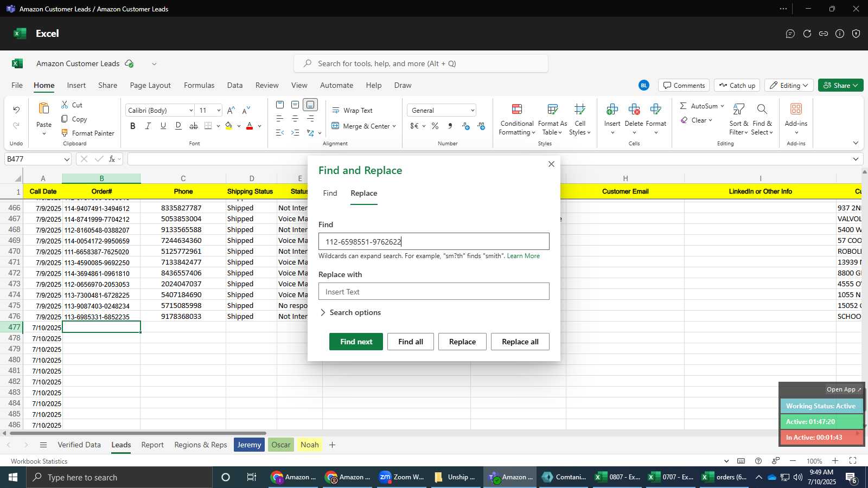868x488 pixels.
Task: Open the Share dropdown button
Action: 840,85
